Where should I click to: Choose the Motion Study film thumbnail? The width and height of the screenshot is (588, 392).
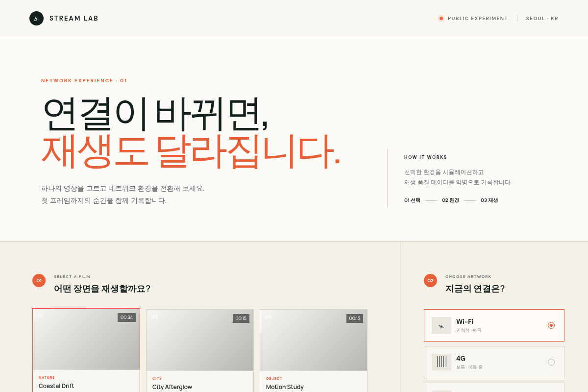pyautogui.click(x=314, y=340)
